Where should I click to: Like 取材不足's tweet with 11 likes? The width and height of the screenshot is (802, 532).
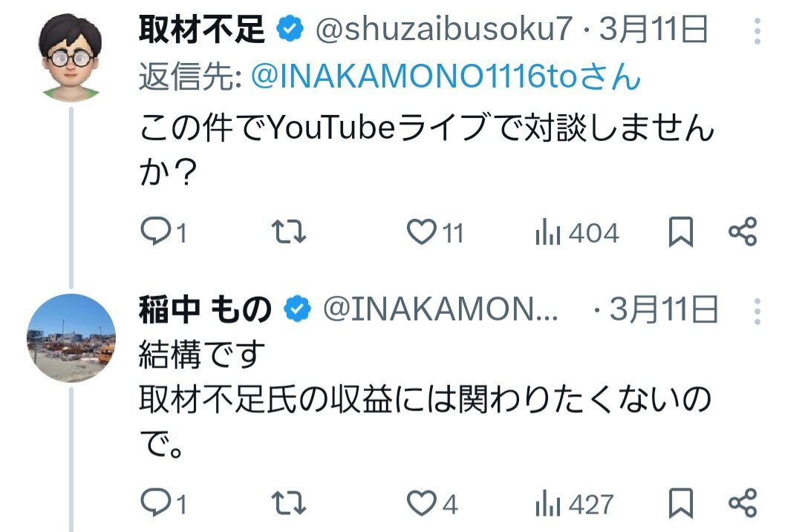tap(423, 233)
